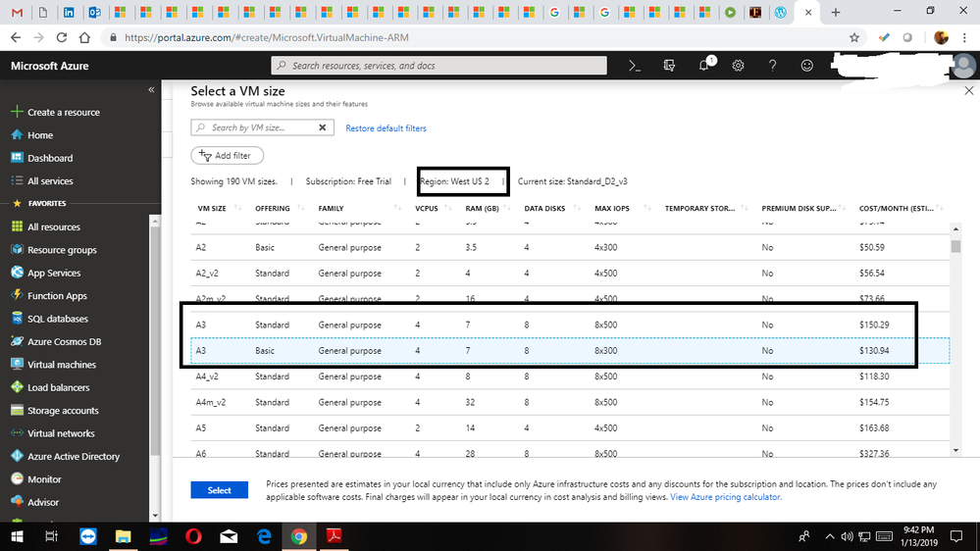Viewport: 980px width, 551px height.
Task: Open Opera from taskbar
Action: 194,536
